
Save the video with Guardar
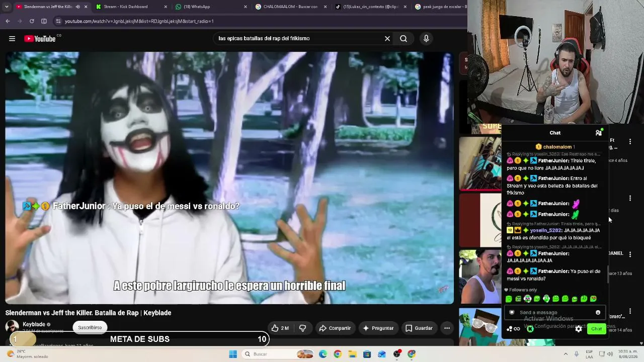(419, 328)
